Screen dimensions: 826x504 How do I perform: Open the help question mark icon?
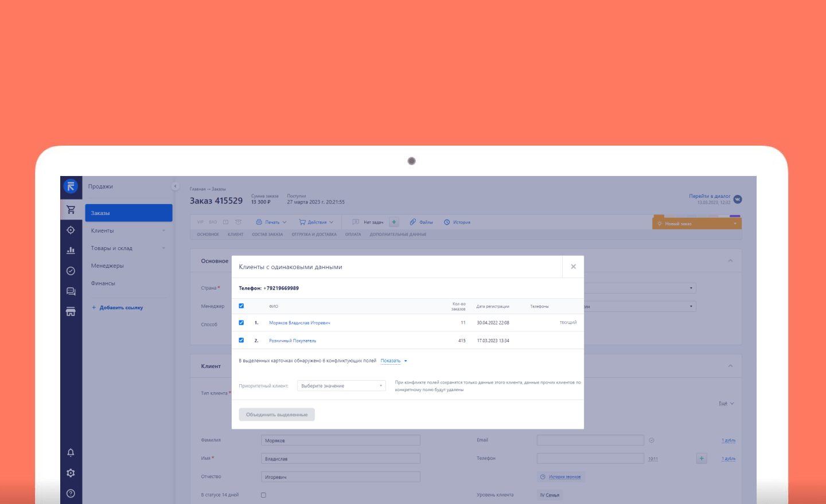71,493
